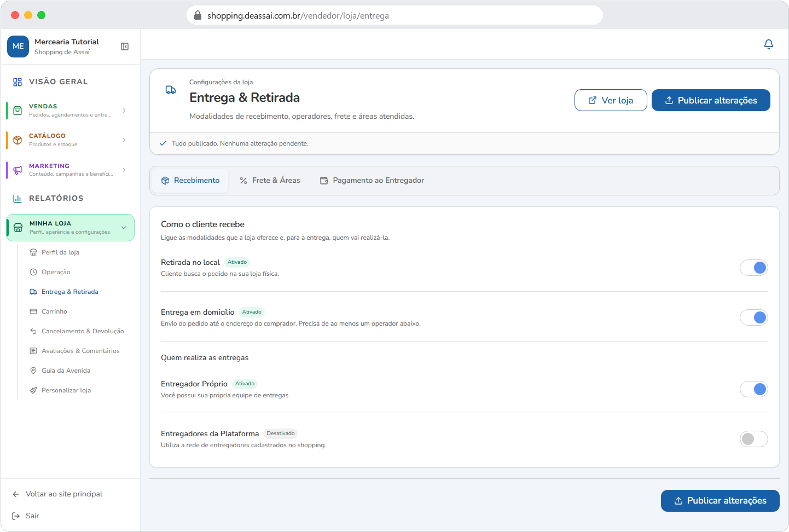
Task: Click the Personalizar loja paintbrush icon
Action: point(33,390)
